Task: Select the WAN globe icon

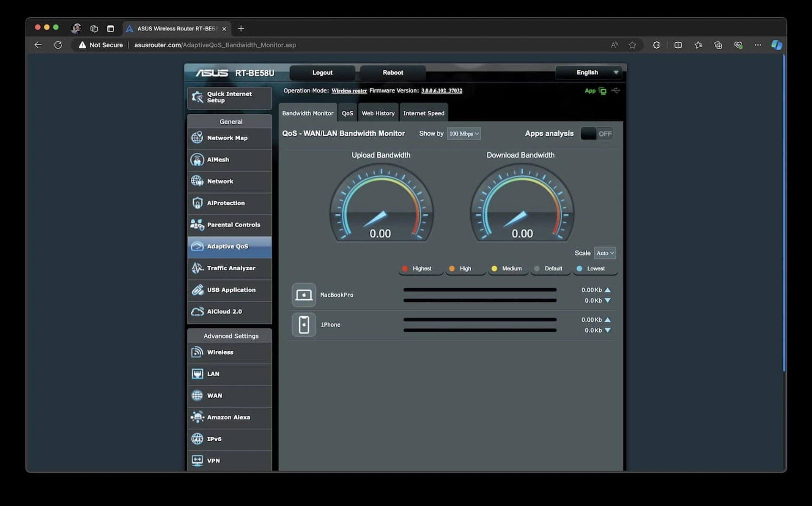Action: tap(197, 395)
